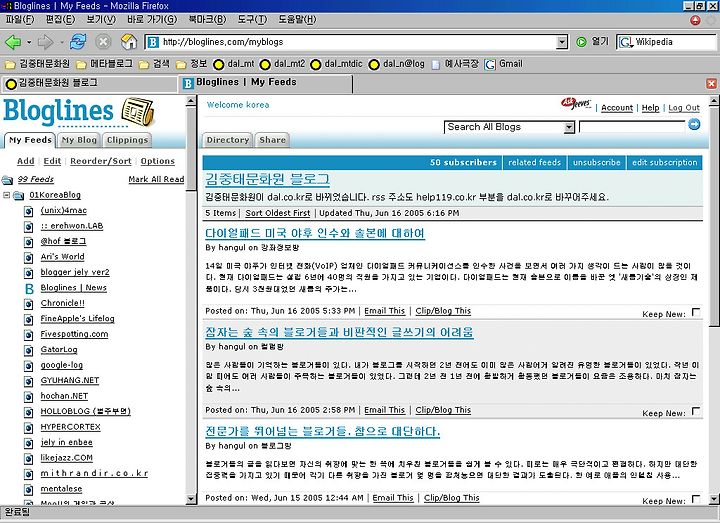Screen dimensions: 720x523
Task: Click the related feeds button
Action: tap(534, 163)
